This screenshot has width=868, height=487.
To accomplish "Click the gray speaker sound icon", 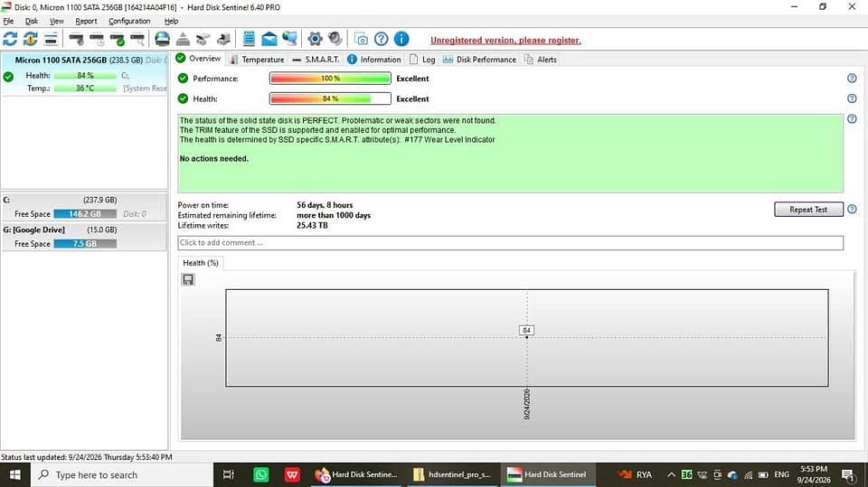I will 335,39.
